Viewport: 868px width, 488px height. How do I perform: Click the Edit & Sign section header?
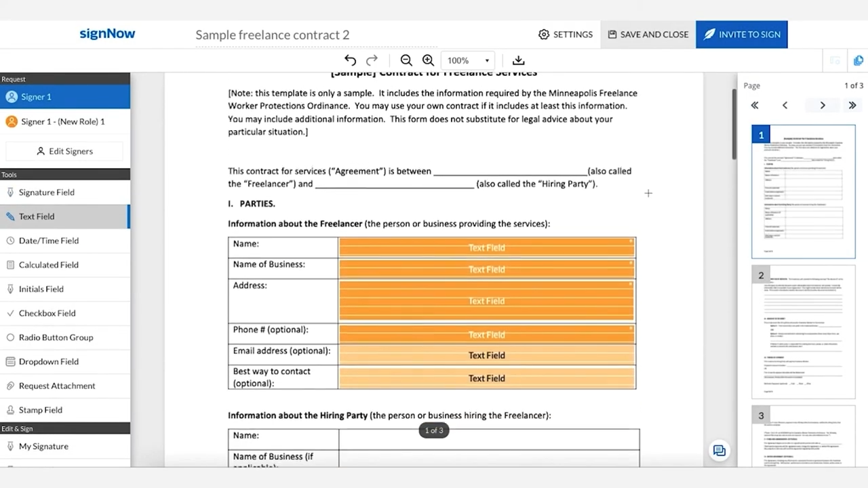65,428
